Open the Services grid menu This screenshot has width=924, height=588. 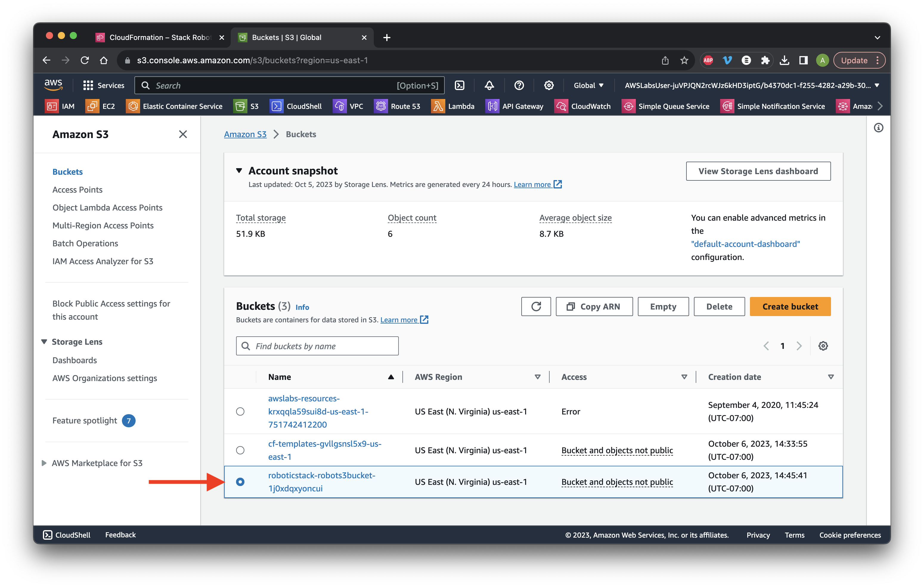[104, 85]
